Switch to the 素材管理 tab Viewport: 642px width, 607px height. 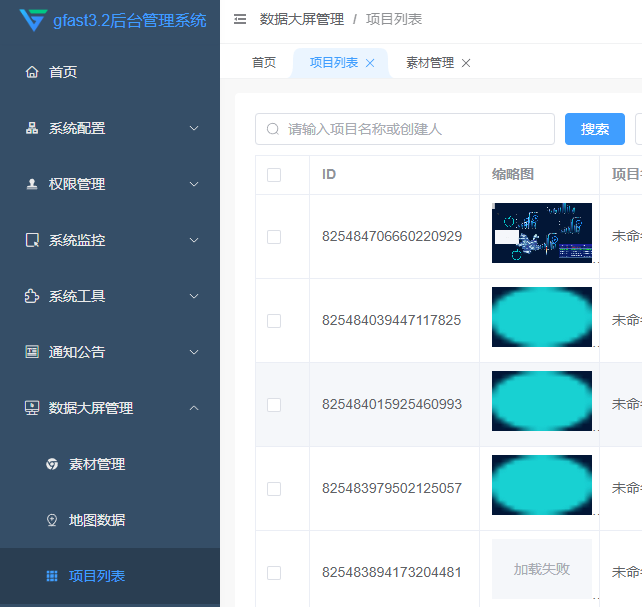[x=429, y=63]
